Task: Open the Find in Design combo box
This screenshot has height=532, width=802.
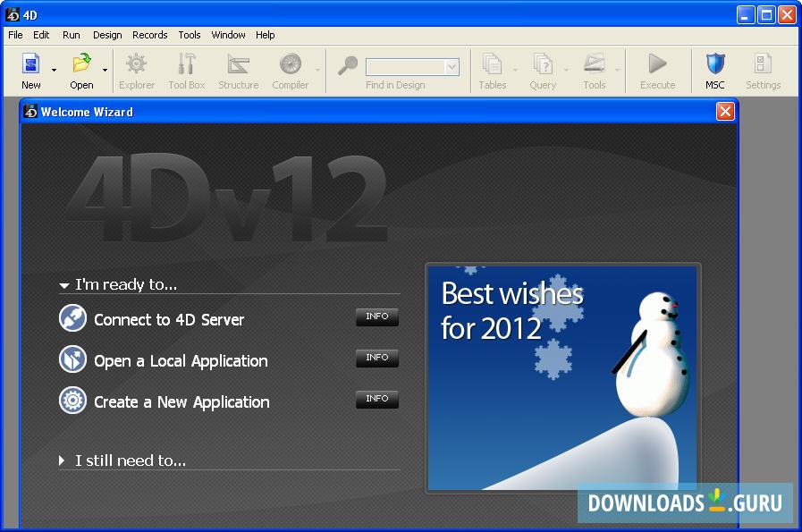Action: (x=412, y=67)
